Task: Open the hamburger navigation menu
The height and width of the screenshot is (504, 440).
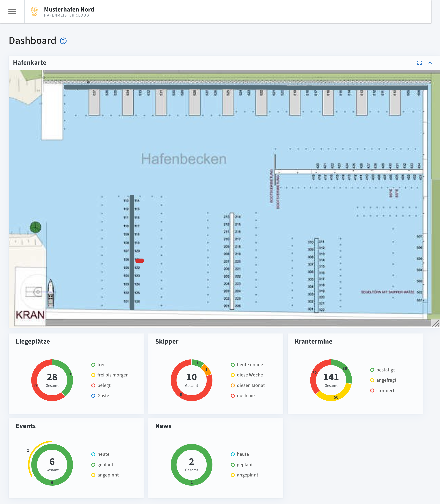Action: (12, 12)
